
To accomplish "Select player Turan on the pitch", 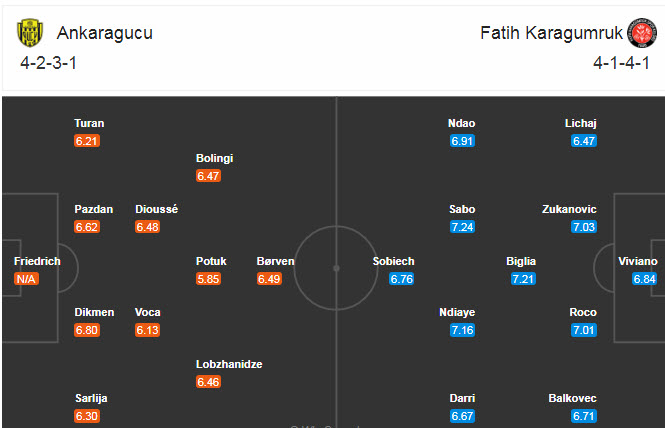I will tap(89, 124).
